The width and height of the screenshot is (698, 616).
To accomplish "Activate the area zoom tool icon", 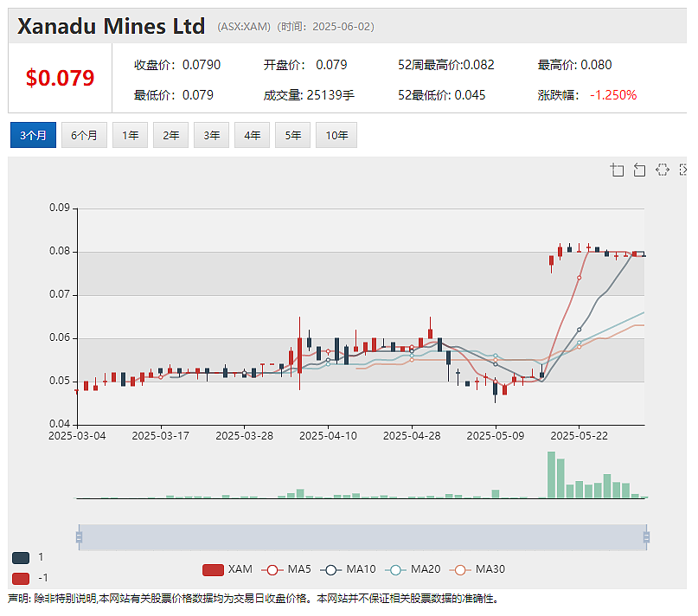I will click(x=617, y=170).
